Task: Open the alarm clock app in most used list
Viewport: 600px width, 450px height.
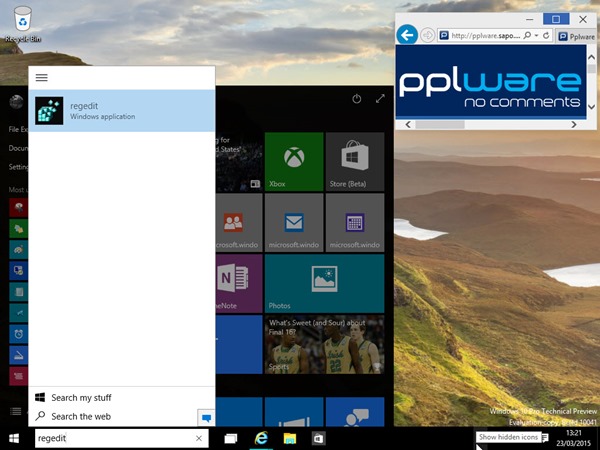Action: point(18,334)
